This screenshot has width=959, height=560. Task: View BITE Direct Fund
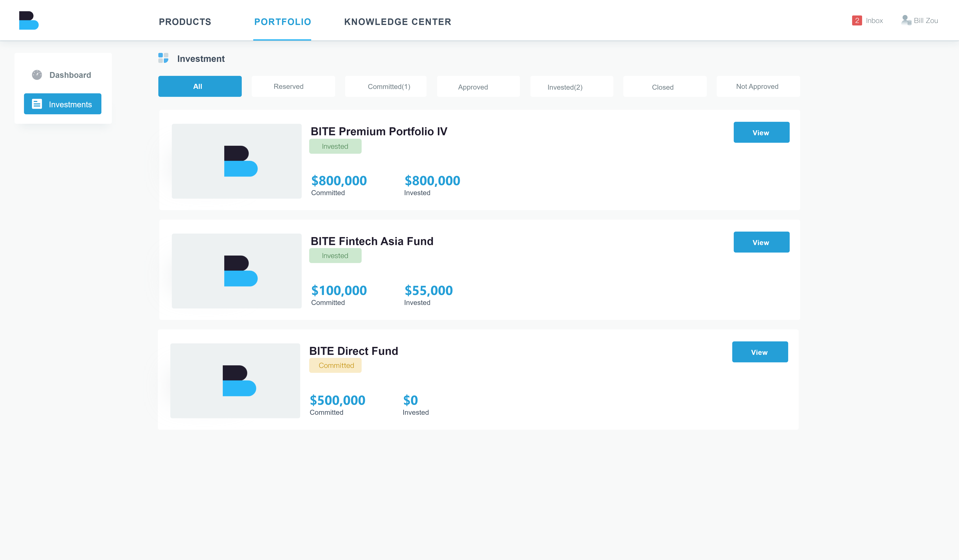[x=760, y=352]
